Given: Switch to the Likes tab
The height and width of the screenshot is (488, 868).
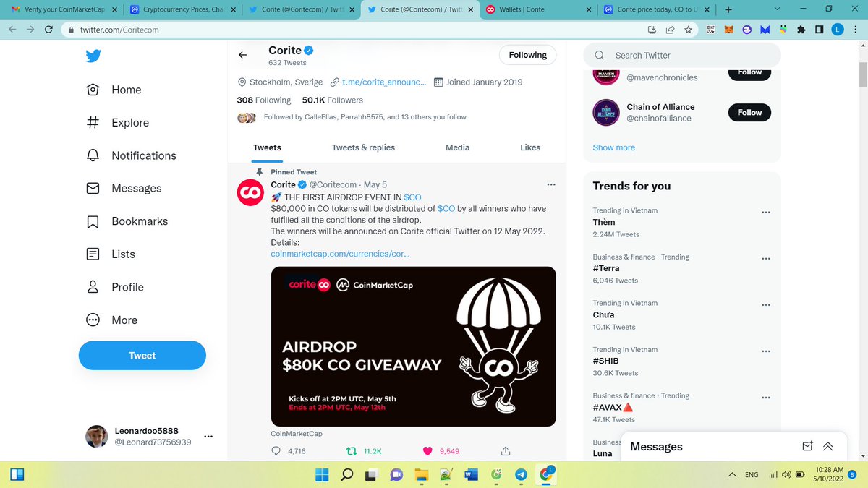Looking at the screenshot, I should [x=530, y=147].
